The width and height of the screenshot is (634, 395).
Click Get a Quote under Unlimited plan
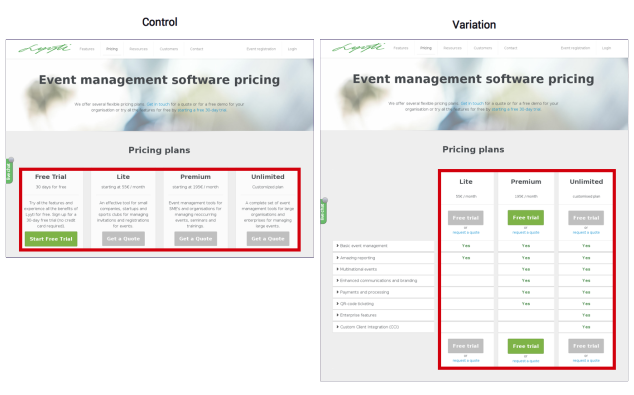tap(268, 239)
